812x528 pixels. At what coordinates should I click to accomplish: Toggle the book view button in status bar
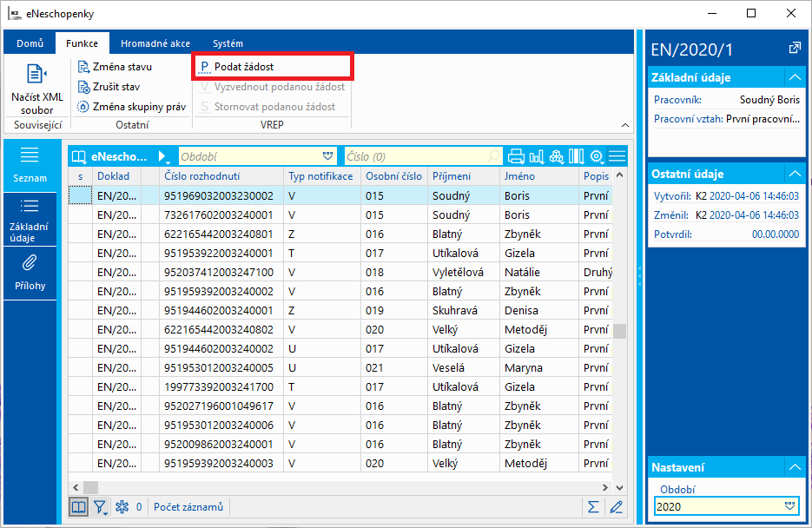tap(79, 506)
